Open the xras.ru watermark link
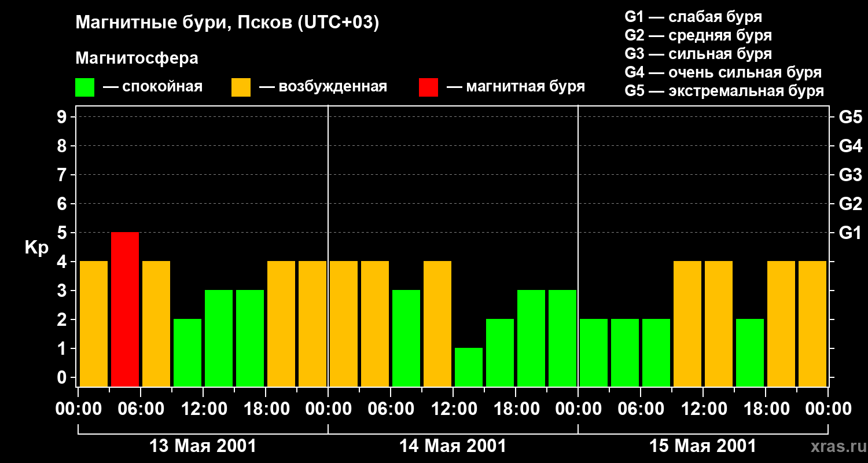This screenshot has height=463, width=868. click(836, 446)
